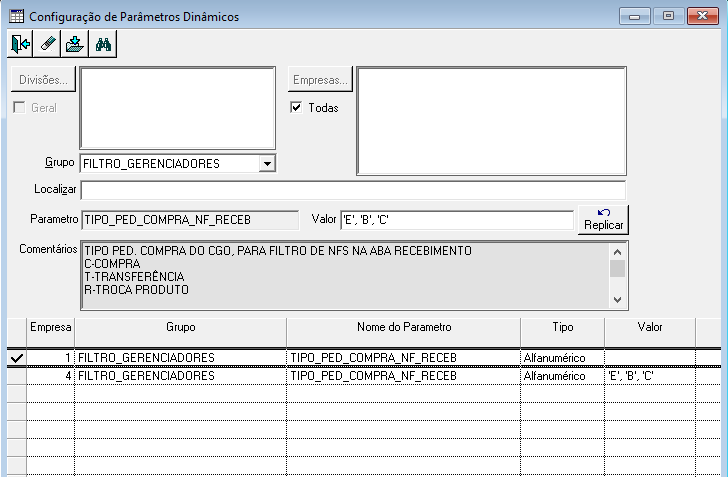Click the Empresas list box
Viewport: 728px width, 477px height.
[491, 121]
